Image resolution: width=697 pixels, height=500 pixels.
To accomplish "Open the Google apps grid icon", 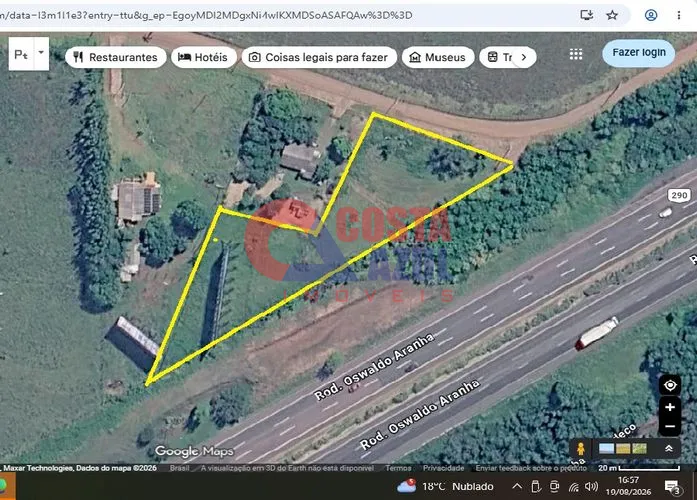I will pyautogui.click(x=576, y=55).
